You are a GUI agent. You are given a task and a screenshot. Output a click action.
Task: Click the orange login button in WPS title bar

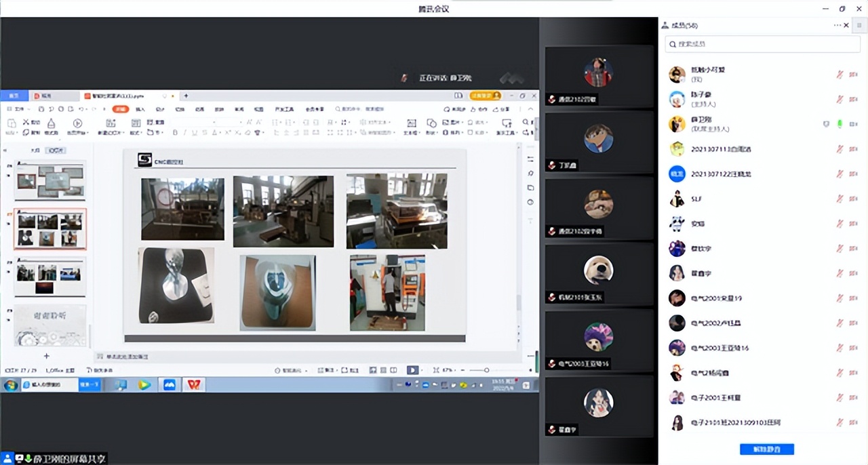486,96
